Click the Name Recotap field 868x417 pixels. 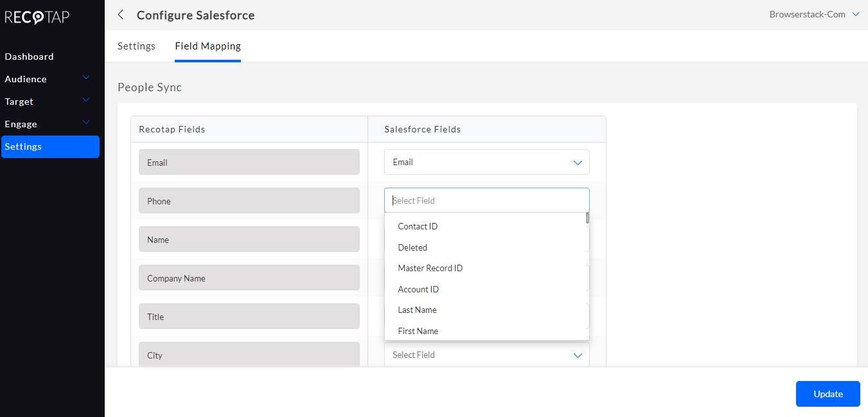(249, 240)
